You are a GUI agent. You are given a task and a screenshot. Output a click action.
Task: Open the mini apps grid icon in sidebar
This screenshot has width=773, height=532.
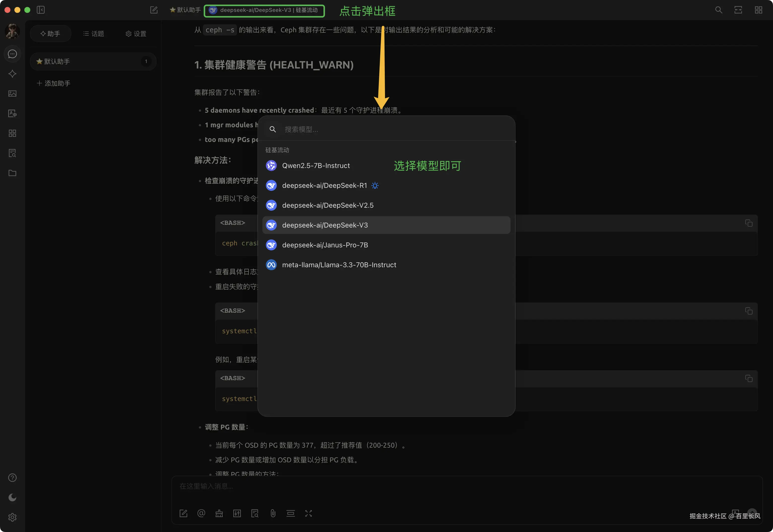(12, 133)
